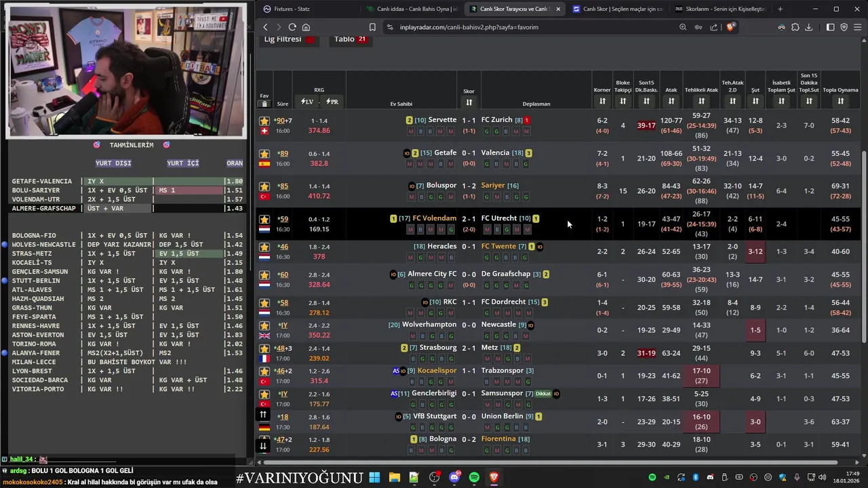This screenshot has width=868, height=488.
Task: Click the minute 89 link on Getafe row
Action: tap(283, 154)
